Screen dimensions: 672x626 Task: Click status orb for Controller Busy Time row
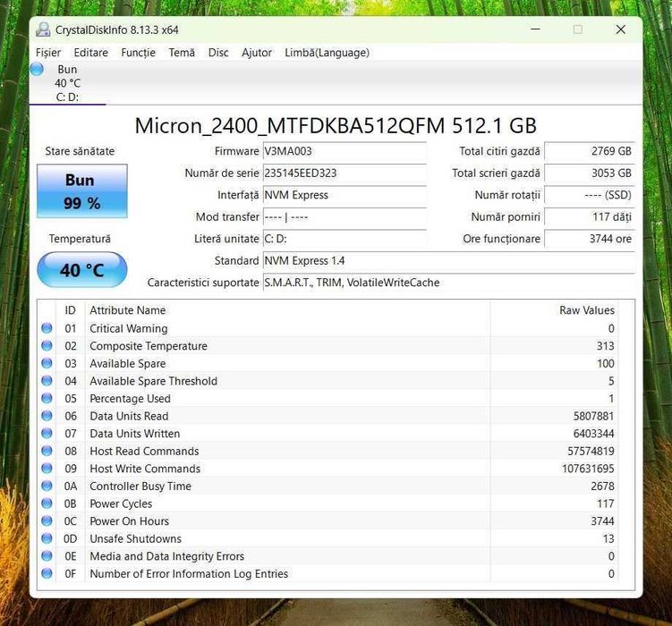pos(47,486)
